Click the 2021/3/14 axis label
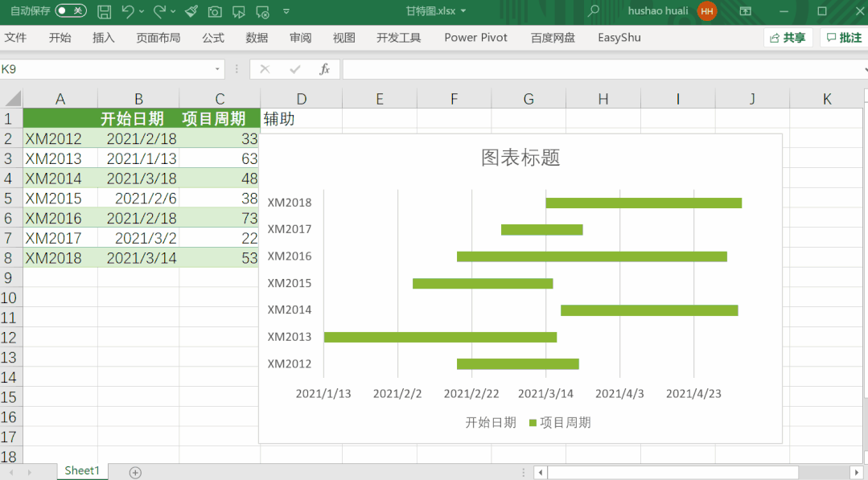Image resolution: width=868 pixels, height=480 pixels. click(545, 394)
